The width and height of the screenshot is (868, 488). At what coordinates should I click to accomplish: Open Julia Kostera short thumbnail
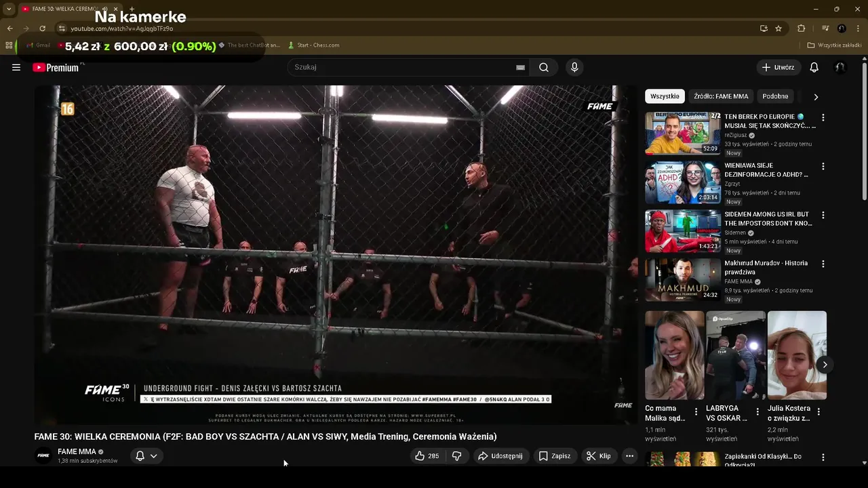(797, 355)
